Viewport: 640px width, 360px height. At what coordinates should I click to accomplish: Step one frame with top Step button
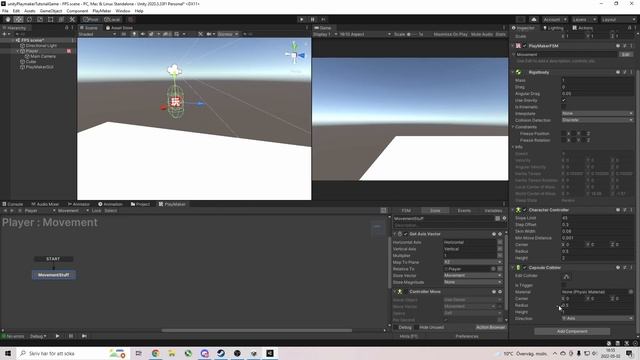coord(323,20)
